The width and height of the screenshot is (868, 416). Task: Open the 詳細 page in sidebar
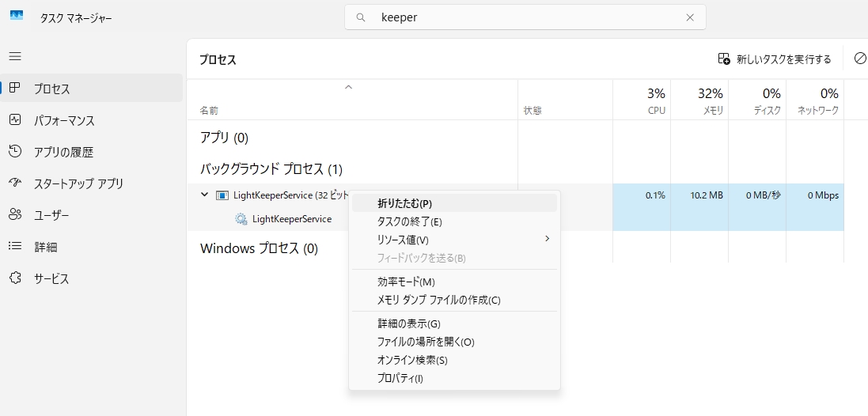[91, 247]
